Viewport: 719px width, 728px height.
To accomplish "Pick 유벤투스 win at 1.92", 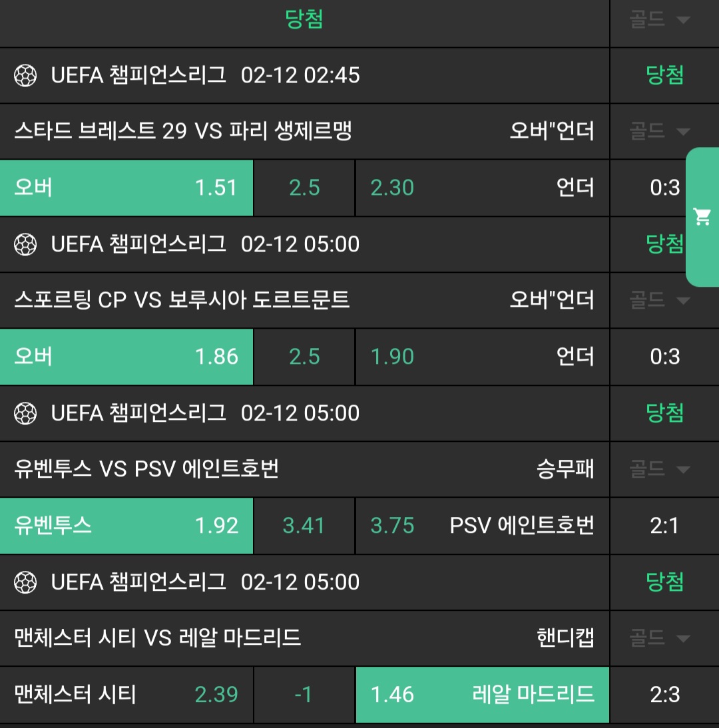I will tap(126, 526).
